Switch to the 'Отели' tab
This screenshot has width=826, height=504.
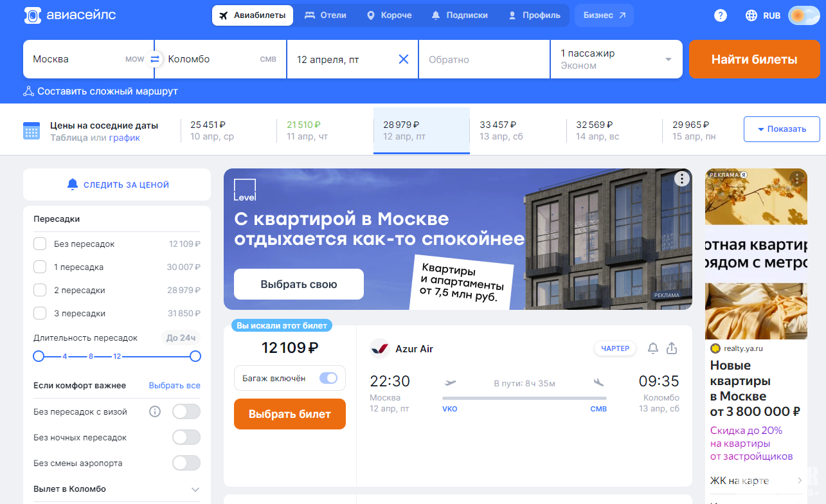click(326, 15)
